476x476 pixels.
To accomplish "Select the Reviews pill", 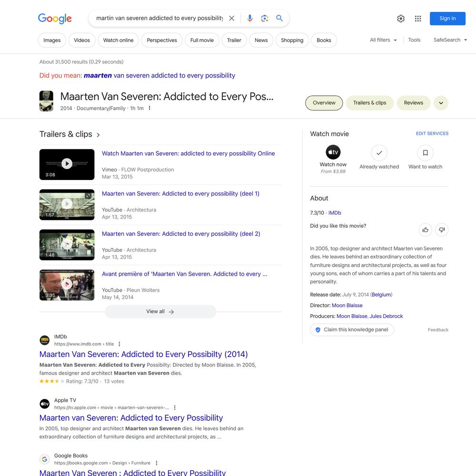I will point(414,103).
